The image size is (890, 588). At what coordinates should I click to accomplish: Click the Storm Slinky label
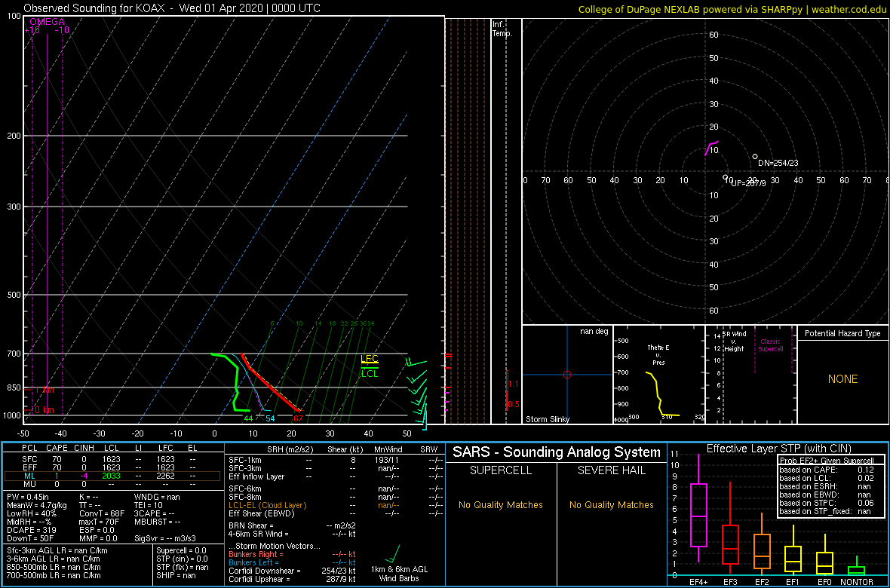click(x=548, y=419)
